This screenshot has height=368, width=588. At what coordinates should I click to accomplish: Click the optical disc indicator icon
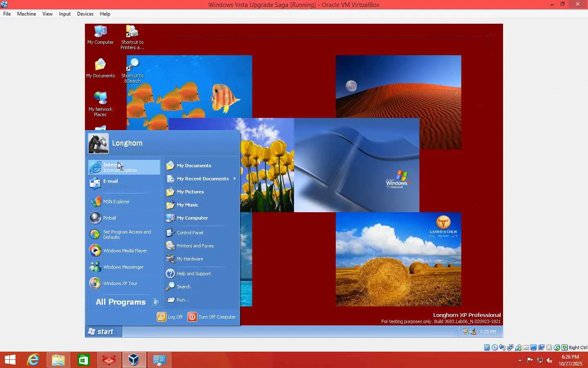point(495,348)
